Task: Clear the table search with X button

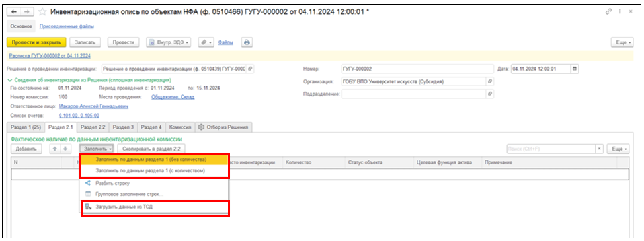Action: coord(599,149)
